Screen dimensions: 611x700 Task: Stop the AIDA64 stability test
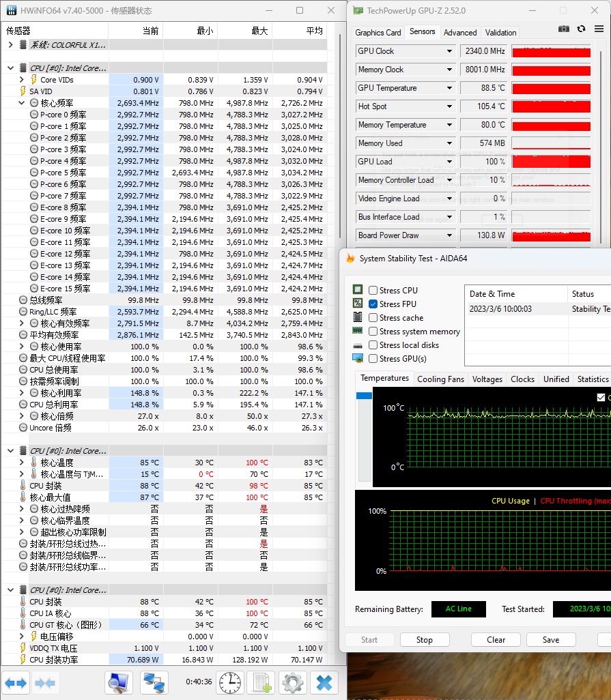[425, 640]
